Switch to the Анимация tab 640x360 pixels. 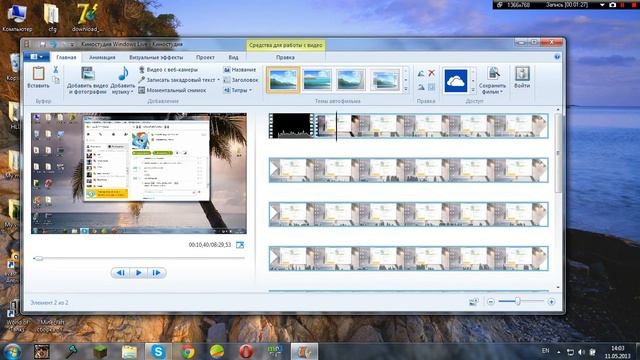(x=102, y=58)
